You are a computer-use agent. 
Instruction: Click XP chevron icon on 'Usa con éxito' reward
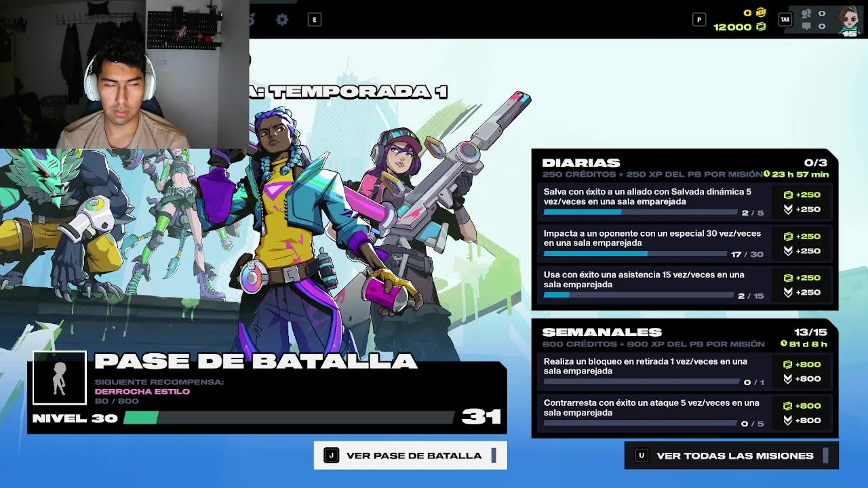788,292
